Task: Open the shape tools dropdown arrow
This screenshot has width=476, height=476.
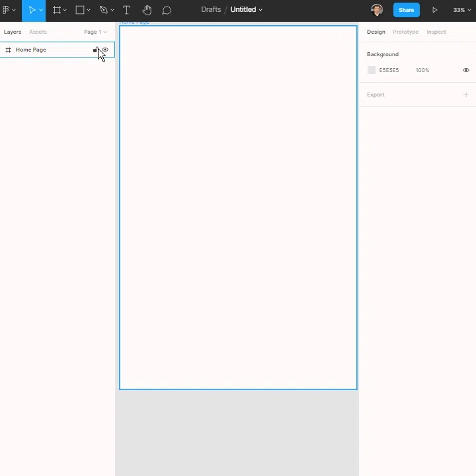Action: (x=89, y=10)
